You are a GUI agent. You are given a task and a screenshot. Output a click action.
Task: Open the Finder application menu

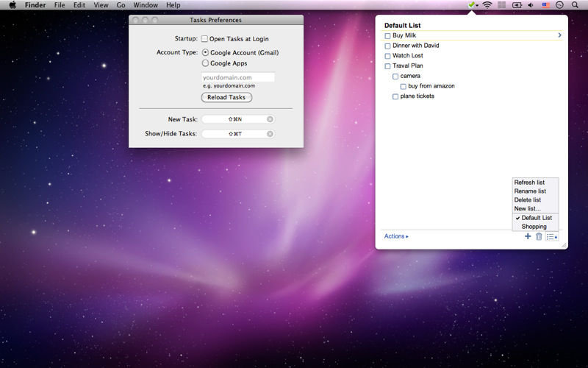click(x=35, y=5)
